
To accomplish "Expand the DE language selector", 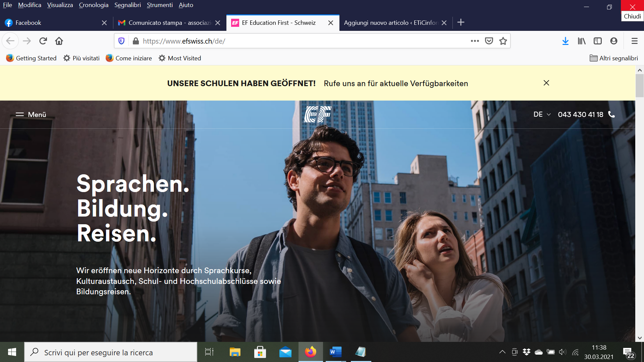I will (542, 114).
